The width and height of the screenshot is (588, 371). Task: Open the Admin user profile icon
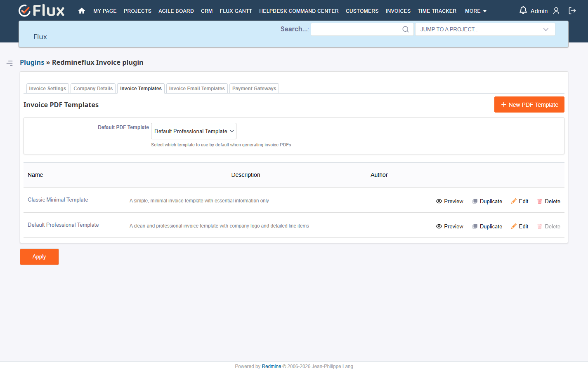[556, 11]
